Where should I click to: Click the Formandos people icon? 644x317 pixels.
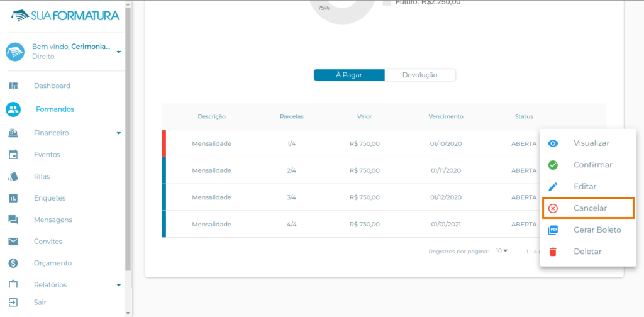13,109
